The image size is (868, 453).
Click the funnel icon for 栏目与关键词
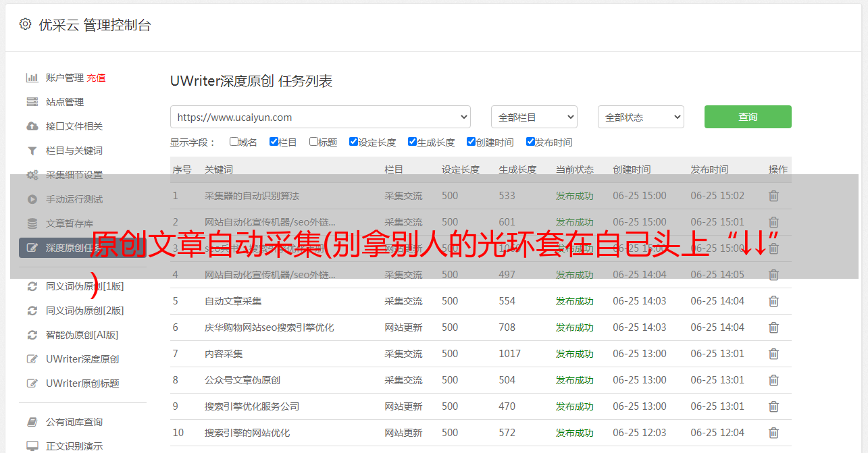(32, 151)
